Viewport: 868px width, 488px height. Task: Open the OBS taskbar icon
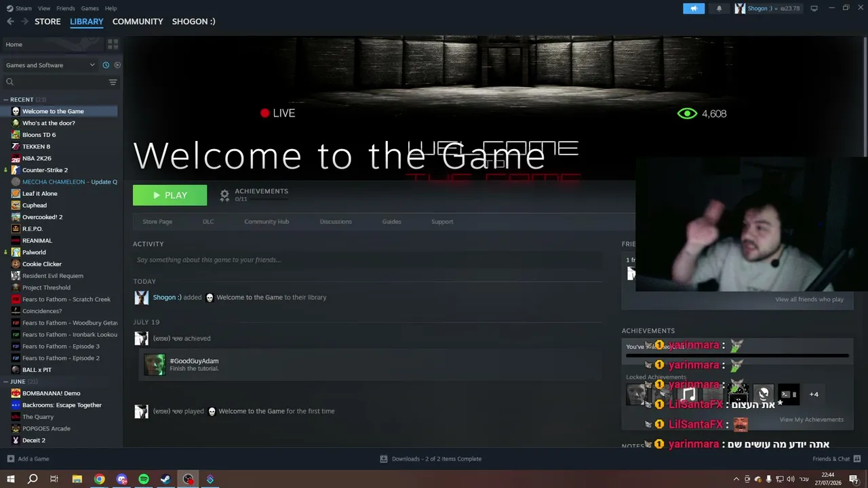(x=188, y=479)
